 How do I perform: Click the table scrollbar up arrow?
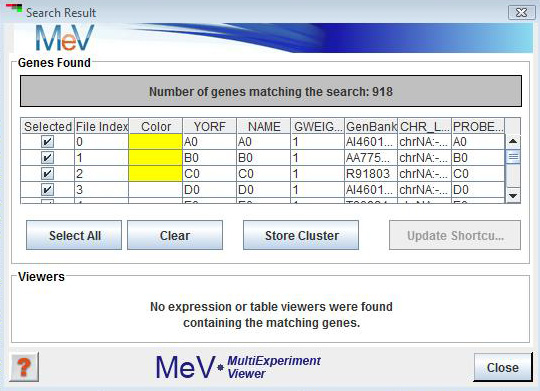513,141
